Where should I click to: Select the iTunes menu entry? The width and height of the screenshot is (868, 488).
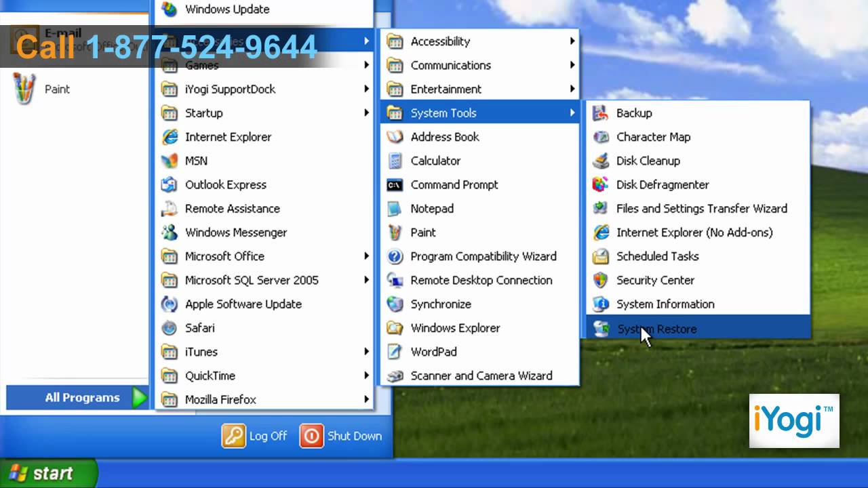click(x=265, y=352)
